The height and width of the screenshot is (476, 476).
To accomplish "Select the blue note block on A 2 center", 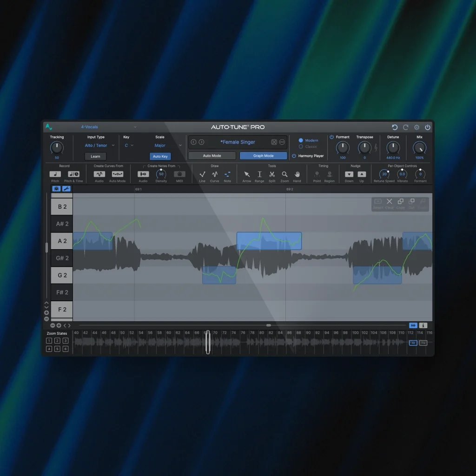I will click(x=269, y=241).
